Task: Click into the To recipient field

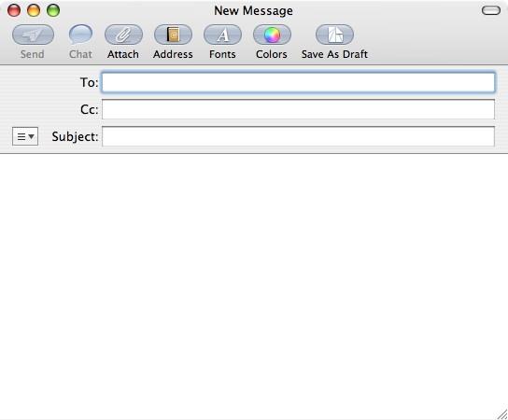Action: [x=298, y=82]
